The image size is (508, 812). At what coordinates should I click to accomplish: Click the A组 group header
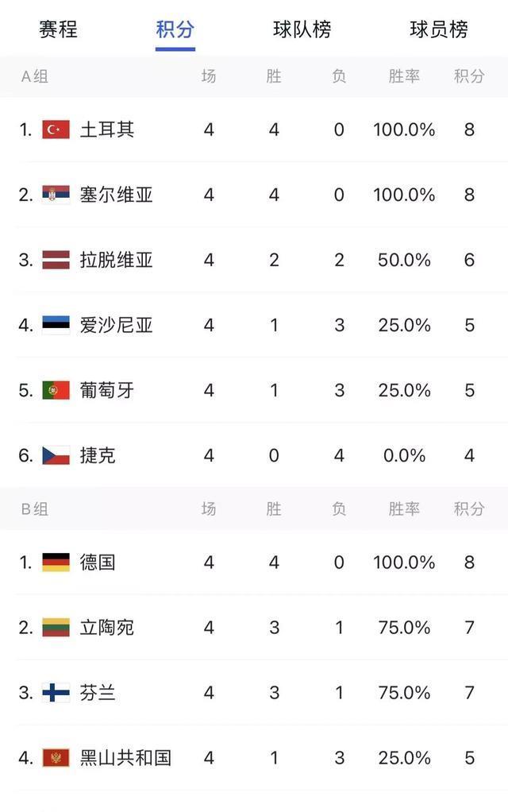pos(35,76)
